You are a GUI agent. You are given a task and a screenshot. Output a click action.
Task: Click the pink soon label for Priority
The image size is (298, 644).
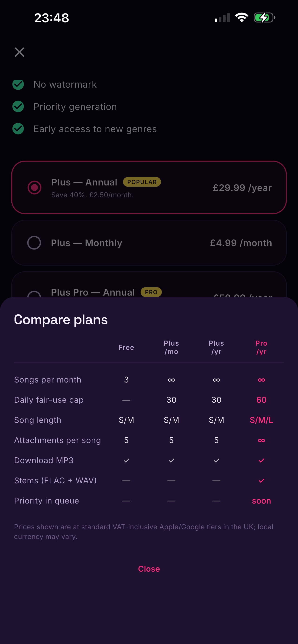click(261, 501)
